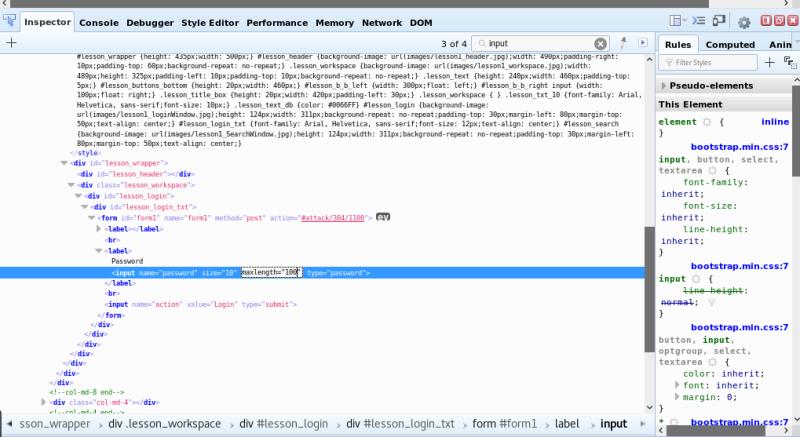Click the Password text node
This screenshot has height=437, width=800.
127,261
